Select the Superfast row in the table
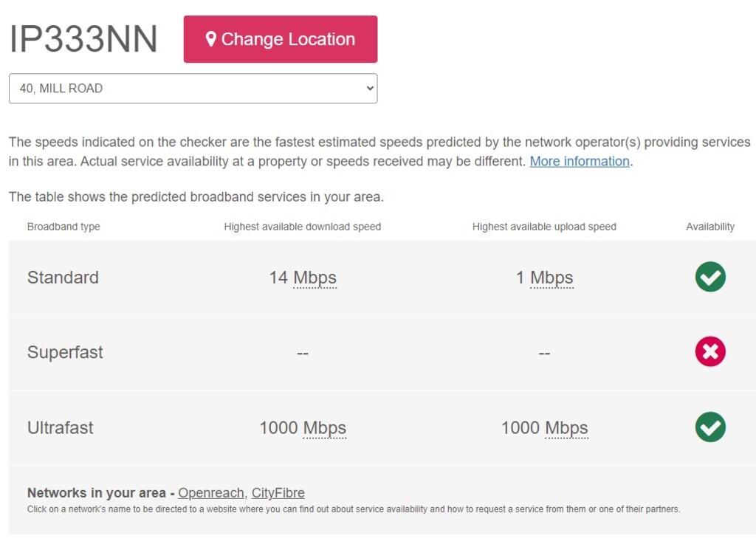Image resolution: width=756 pixels, height=547 pixels. (378, 352)
